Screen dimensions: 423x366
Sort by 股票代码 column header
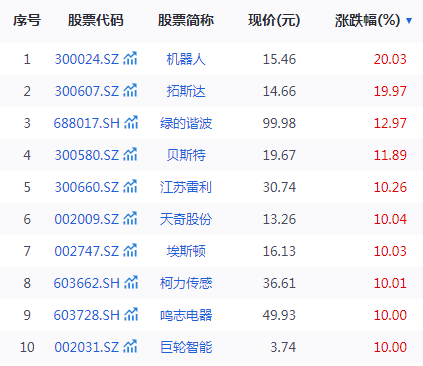(96, 20)
